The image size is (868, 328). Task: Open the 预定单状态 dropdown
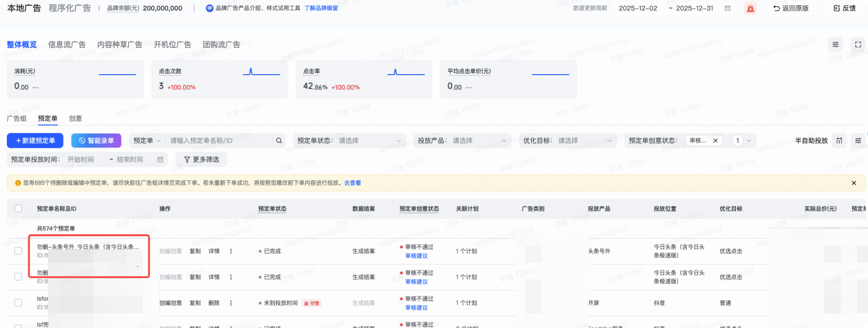(349, 141)
